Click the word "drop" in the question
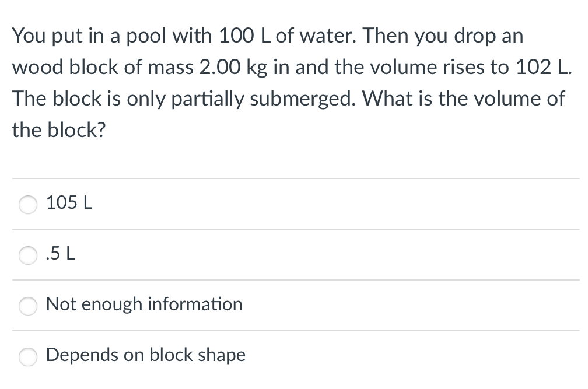The height and width of the screenshot is (389, 588). point(475,36)
